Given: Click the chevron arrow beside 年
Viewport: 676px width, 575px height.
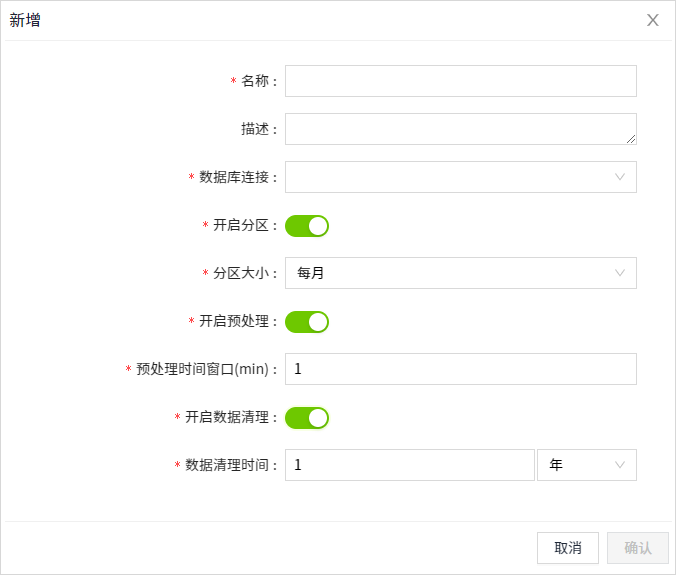Looking at the screenshot, I should click(x=620, y=465).
